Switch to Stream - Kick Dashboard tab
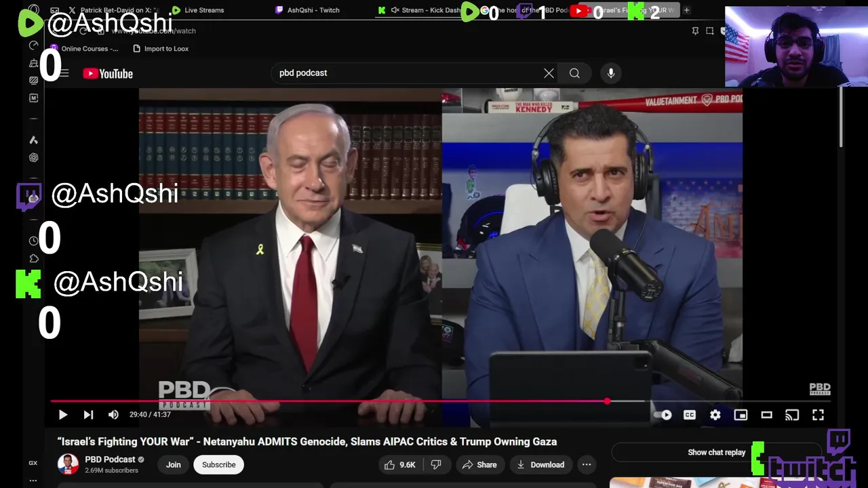Viewport: 868px width, 488px height. point(420,10)
